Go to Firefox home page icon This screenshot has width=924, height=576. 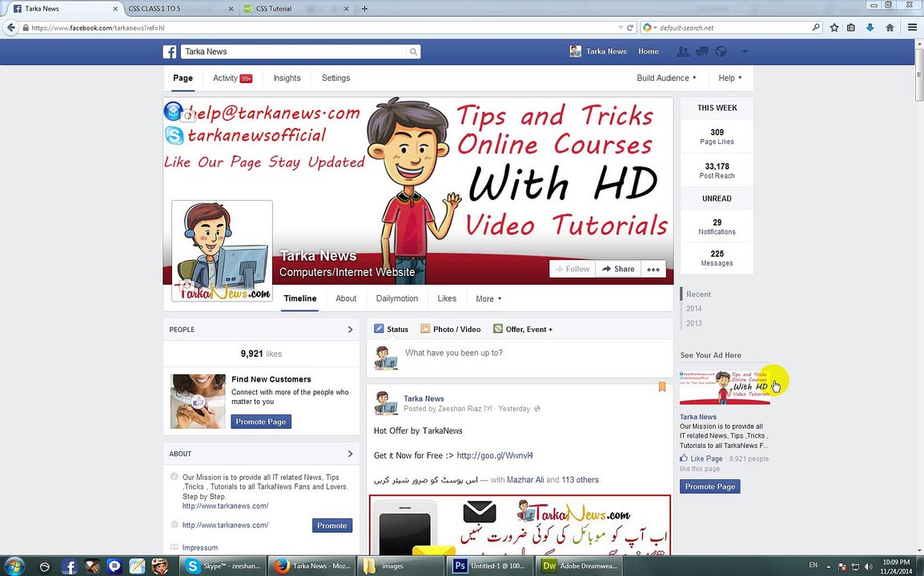[890, 28]
